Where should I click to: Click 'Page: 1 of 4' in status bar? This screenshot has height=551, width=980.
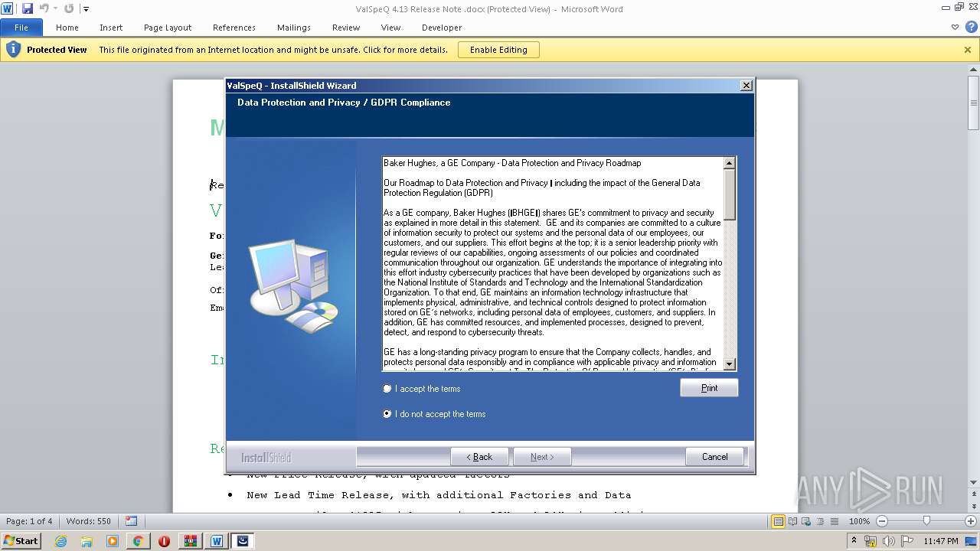[30, 521]
